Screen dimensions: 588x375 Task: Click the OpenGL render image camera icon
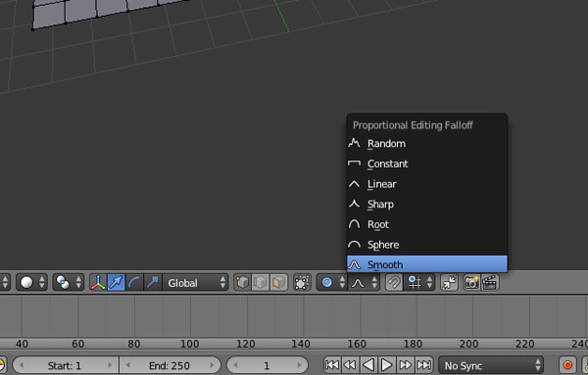pyautogui.click(x=471, y=282)
